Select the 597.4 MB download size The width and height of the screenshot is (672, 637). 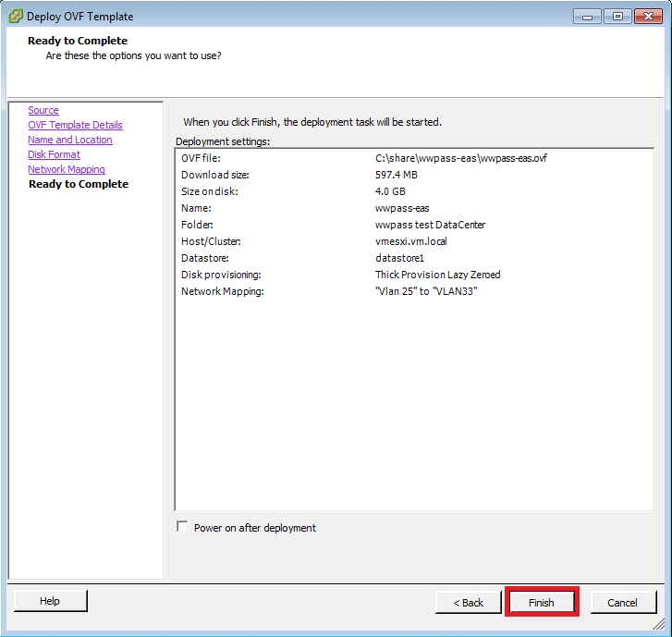(396, 175)
